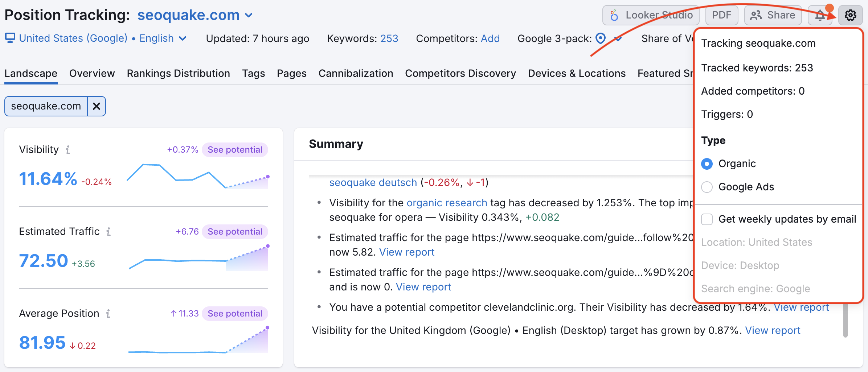Remove the seoquake.com filter with X
Screen dimensions: 868x372
[x=97, y=106]
